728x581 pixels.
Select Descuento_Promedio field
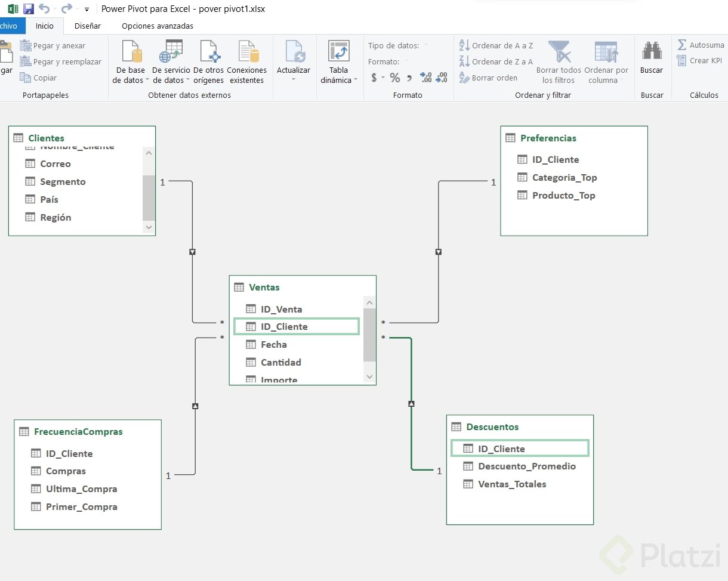click(527, 466)
